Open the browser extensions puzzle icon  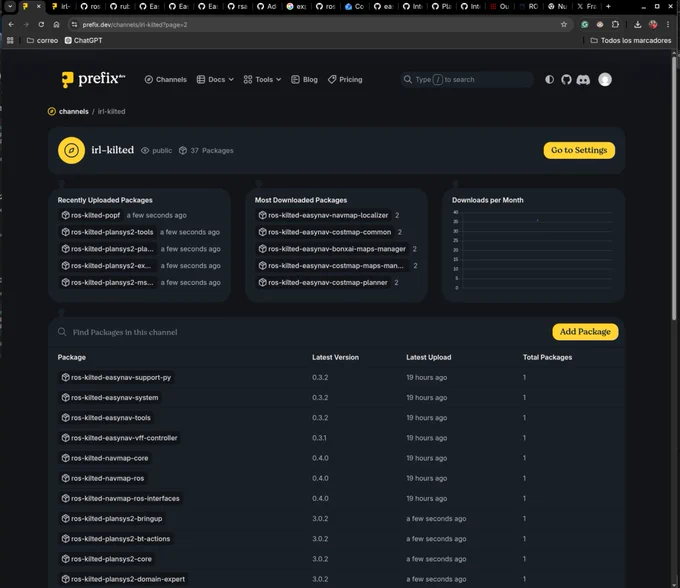point(615,24)
